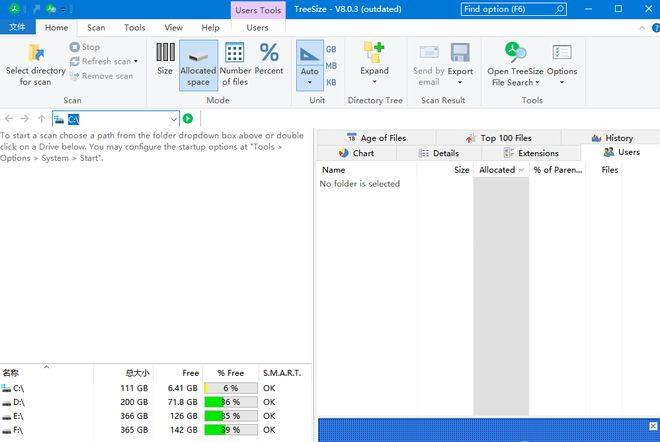Open the Options dropdown arrow
The height and width of the screenshot is (442, 660).
click(x=562, y=83)
